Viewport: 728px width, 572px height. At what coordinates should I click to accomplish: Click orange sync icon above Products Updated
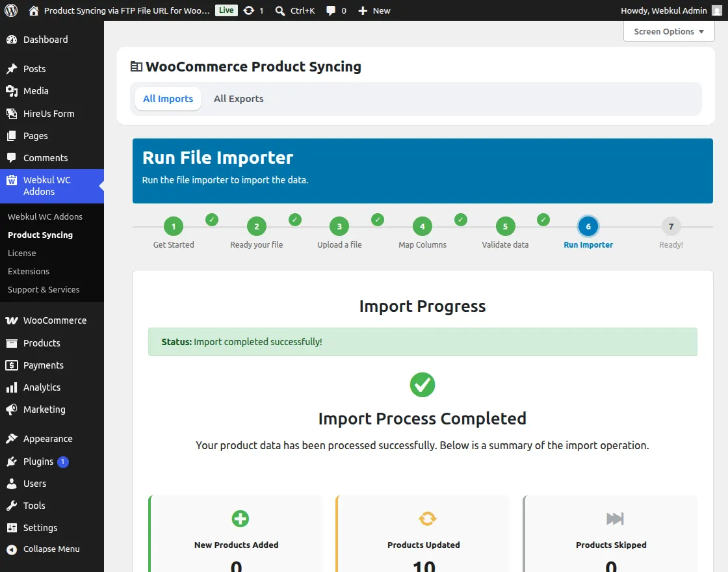pos(427,519)
